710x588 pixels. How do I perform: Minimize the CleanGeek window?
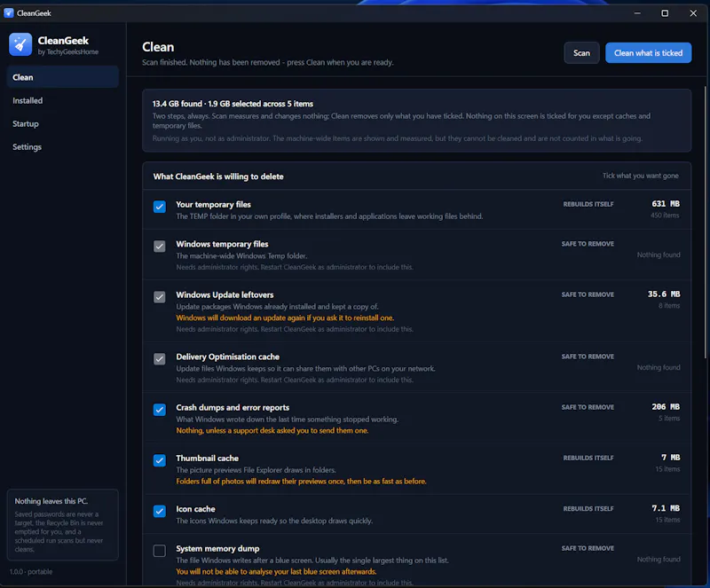click(x=637, y=13)
